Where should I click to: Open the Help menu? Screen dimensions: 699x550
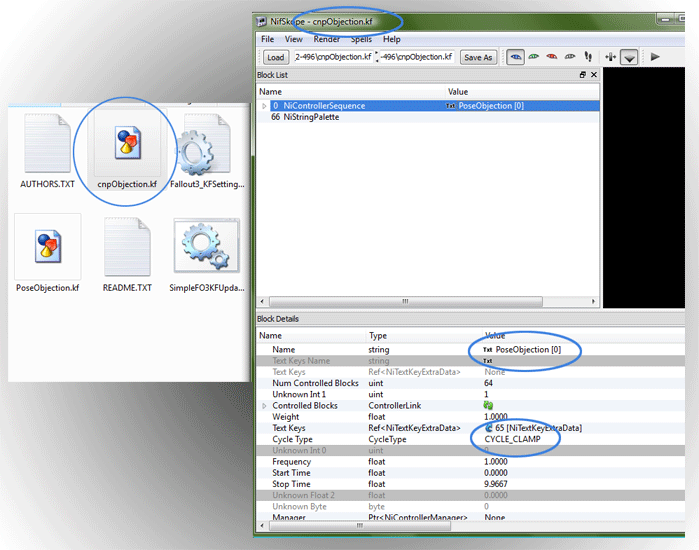[x=391, y=39]
